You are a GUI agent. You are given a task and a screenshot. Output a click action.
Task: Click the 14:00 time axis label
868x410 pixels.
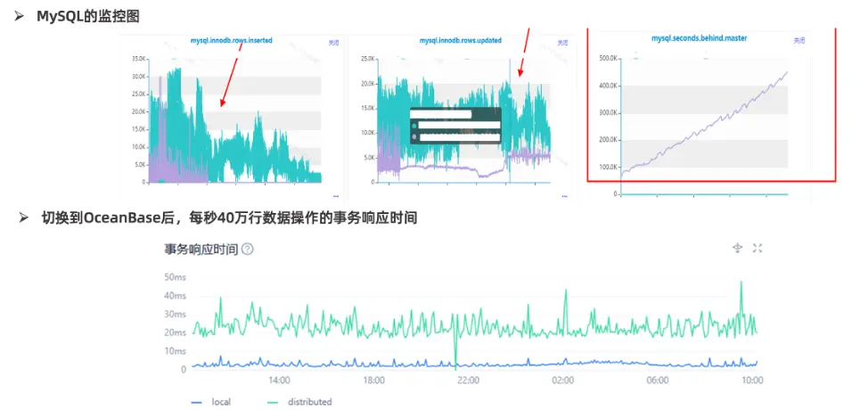tap(279, 380)
